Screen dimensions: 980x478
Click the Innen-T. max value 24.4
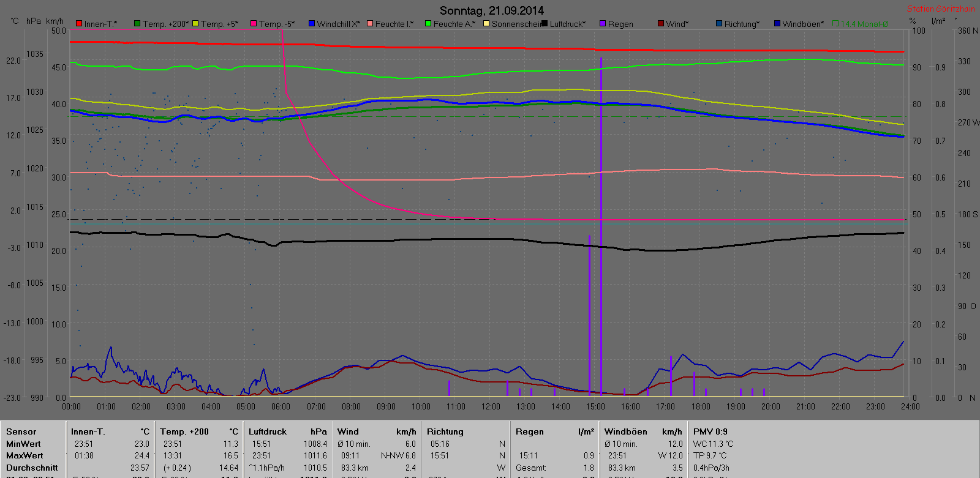(142, 455)
